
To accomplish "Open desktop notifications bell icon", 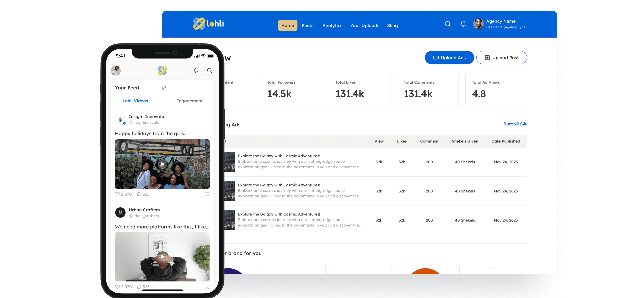I will pos(463,24).
